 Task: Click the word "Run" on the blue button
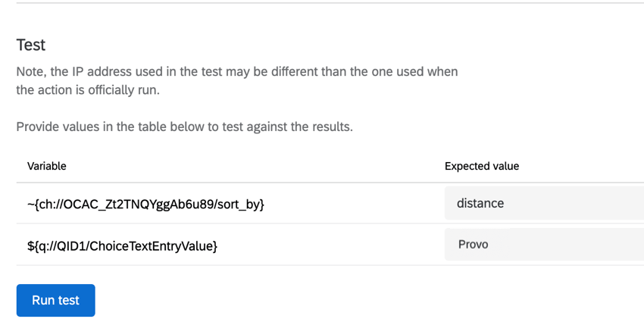[43, 300]
